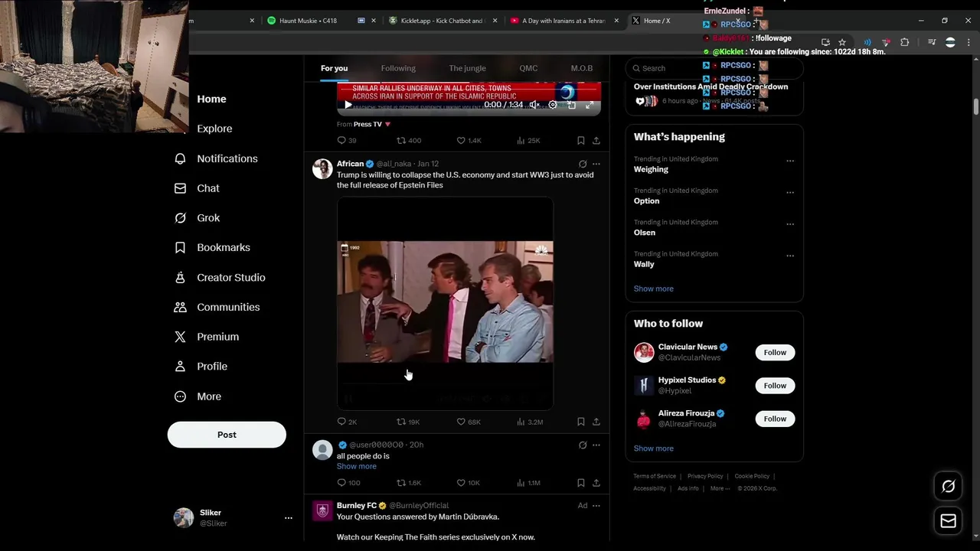Follow Clavicular News
Screen dimensions: 980x551
(x=775, y=353)
